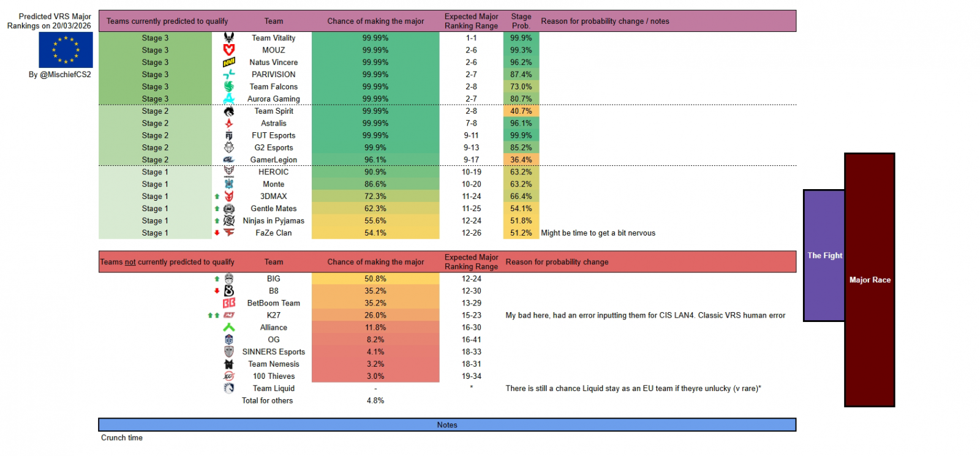The height and width of the screenshot is (456, 980).
Task: Click the BetBoom Team logo icon
Action: (228, 303)
